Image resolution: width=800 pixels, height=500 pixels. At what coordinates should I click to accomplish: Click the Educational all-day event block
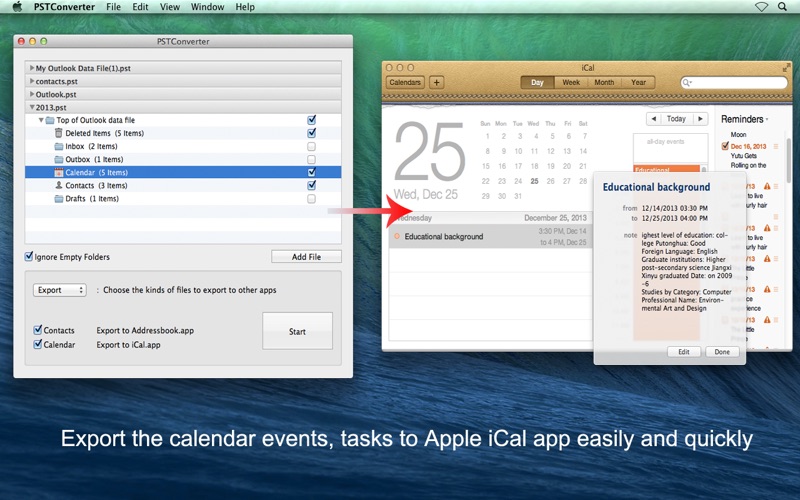click(x=667, y=169)
